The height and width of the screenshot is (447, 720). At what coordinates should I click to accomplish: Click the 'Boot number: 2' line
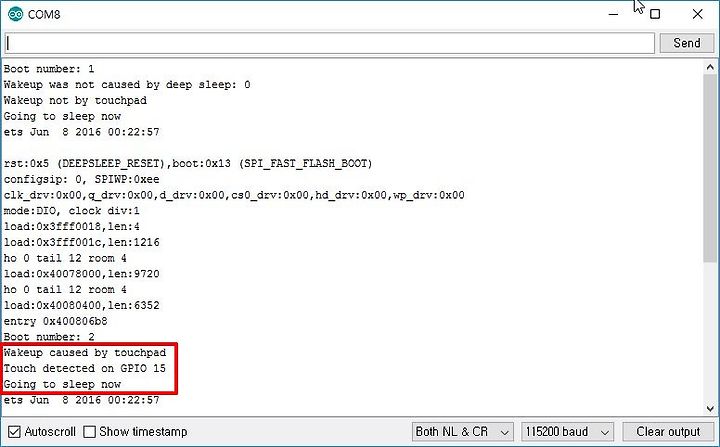coord(49,337)
